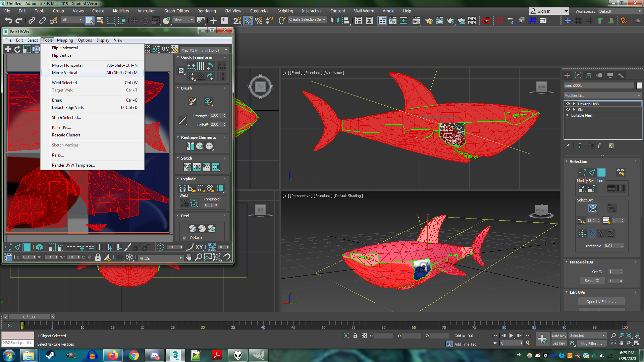The height and width of the screenshot is (362, 644).
Task: Click Quick Peel icon in Peel rollout
Action: pyautogui.click(x=193, y=229)
